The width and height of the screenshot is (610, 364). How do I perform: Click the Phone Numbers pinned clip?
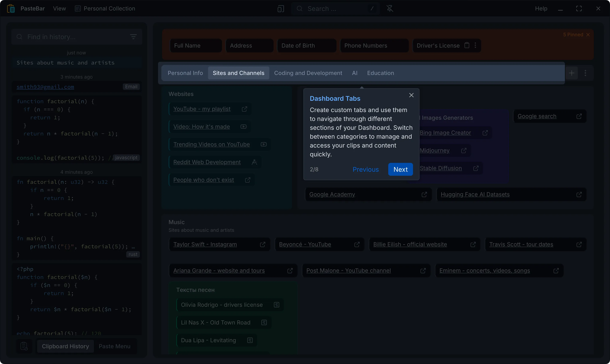tap(374, 46)
